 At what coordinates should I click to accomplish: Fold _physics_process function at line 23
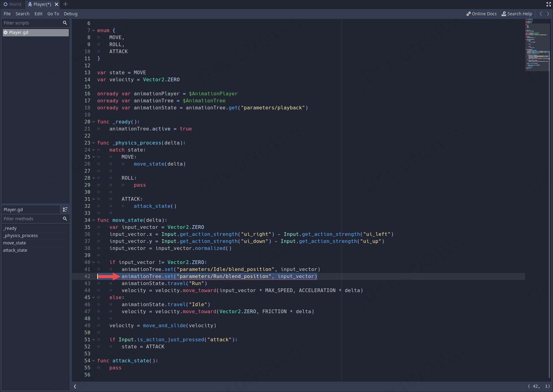pyautogui.click(x=94, y=143)
